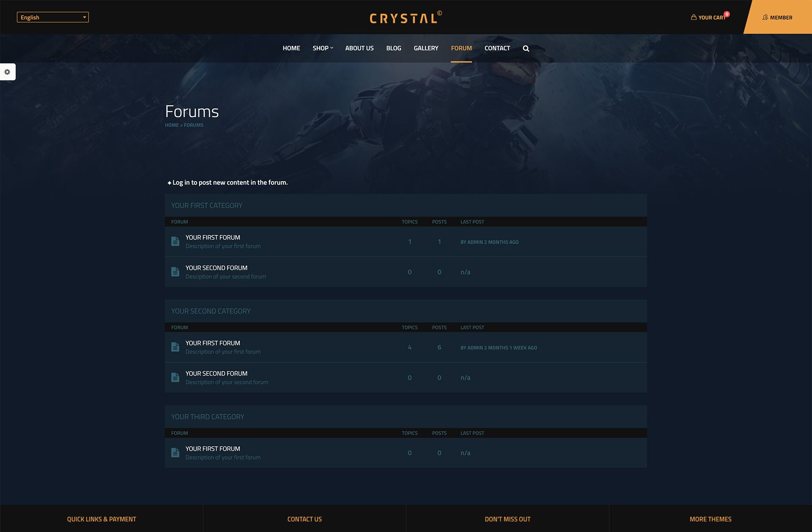
Task: Select English from the language dropdown
Action: tap(52, 17)
